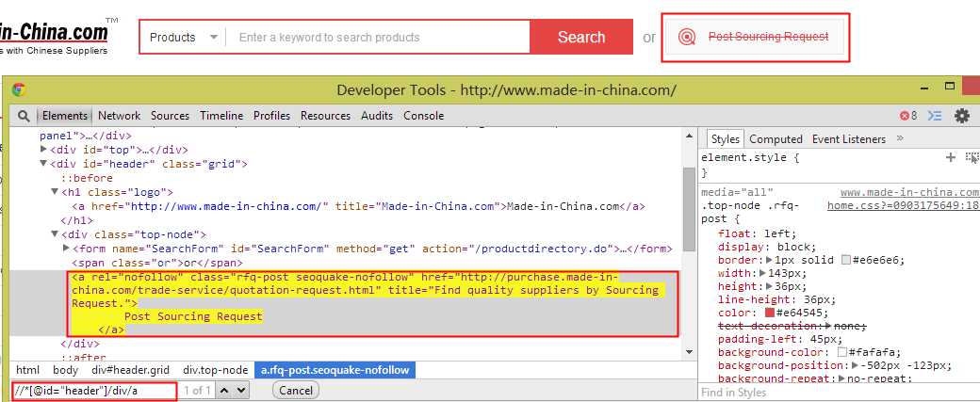Click the XPath search input field
The height and width of the screenshot is (402, 980).
(x=93, y=391)
